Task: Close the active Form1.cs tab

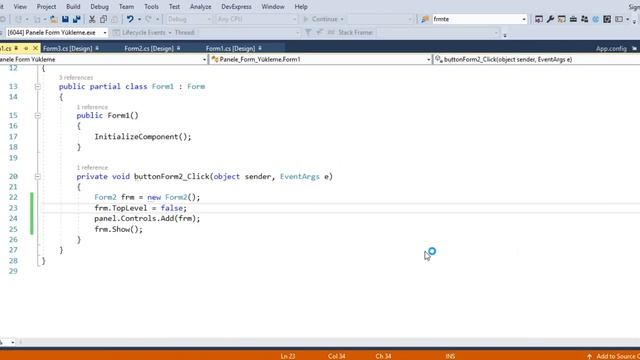Action: click(x=35, y=48)
